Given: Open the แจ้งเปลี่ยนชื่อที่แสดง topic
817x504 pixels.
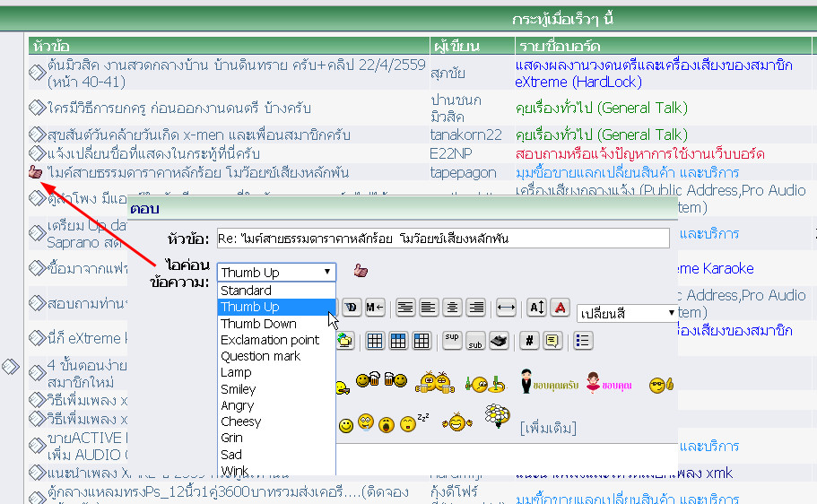Looking at the screenshot, I should pos(153,153).
